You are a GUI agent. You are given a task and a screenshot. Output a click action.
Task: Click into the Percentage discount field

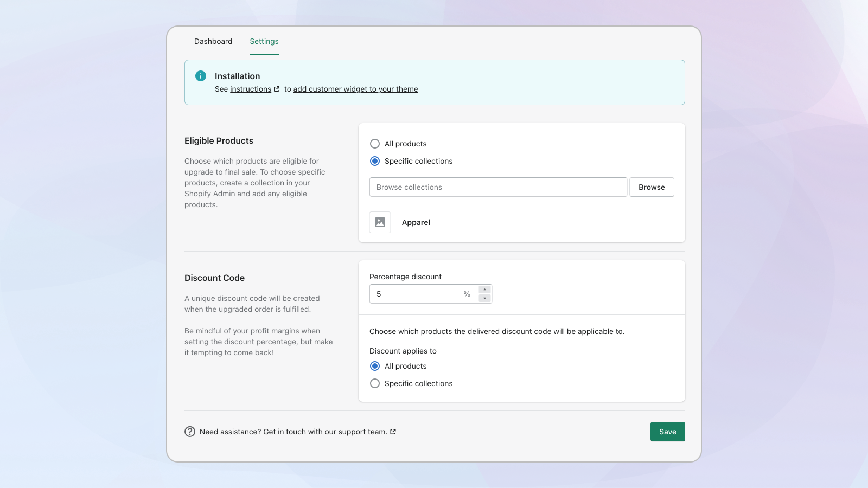click(x=415, y=294)
